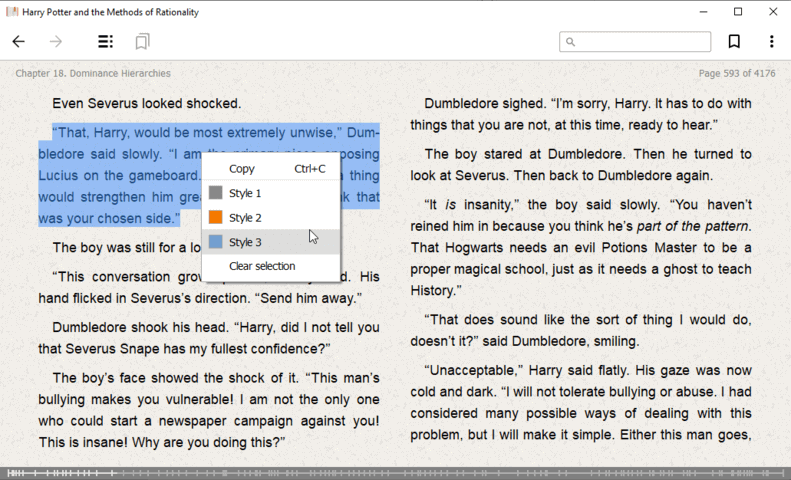Viewport: 791px width, 480px height.
Task: Minimize the reader window
Action: coord(703,12)
